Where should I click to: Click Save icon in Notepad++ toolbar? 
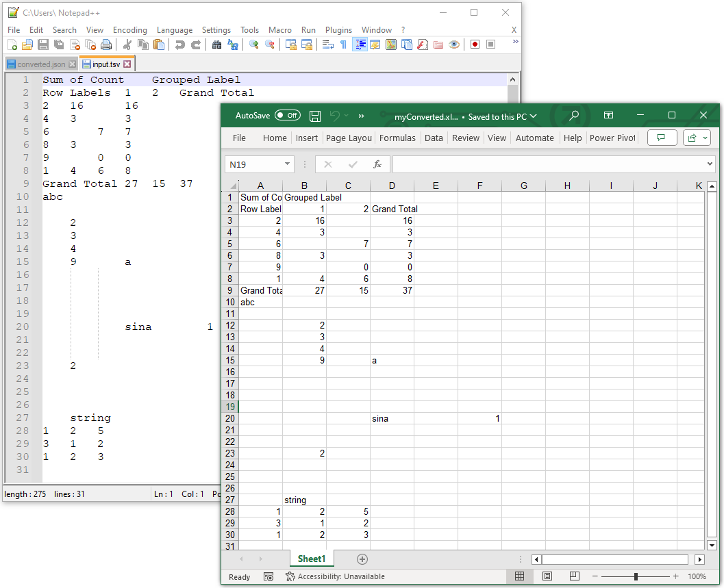(43, 44)
